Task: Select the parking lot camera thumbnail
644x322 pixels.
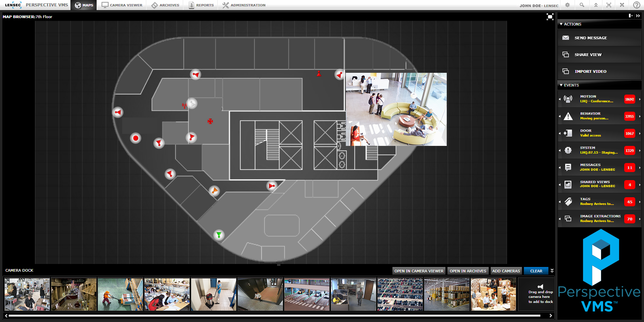Action: coord(400,294)
